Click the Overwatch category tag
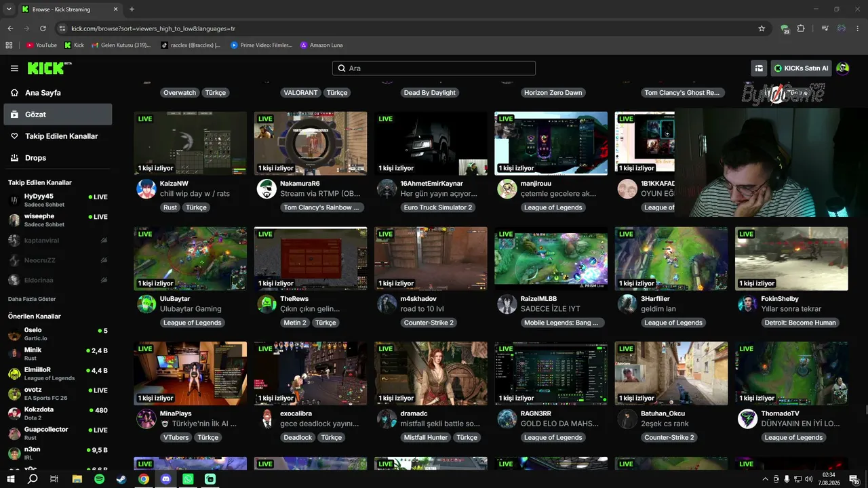Viewport: 868px width, 488px height. pyautogui.click(x=180, y=93)
